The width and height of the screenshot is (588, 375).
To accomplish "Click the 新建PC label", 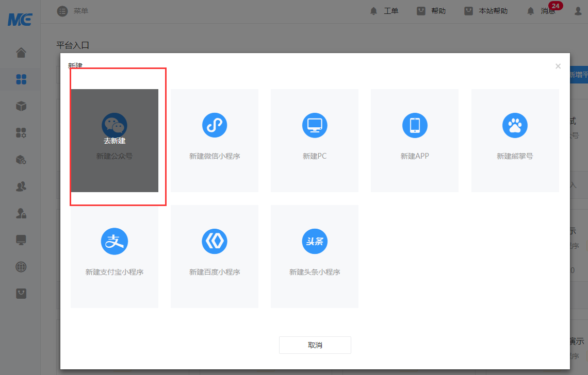I will (x=315, y=156).
